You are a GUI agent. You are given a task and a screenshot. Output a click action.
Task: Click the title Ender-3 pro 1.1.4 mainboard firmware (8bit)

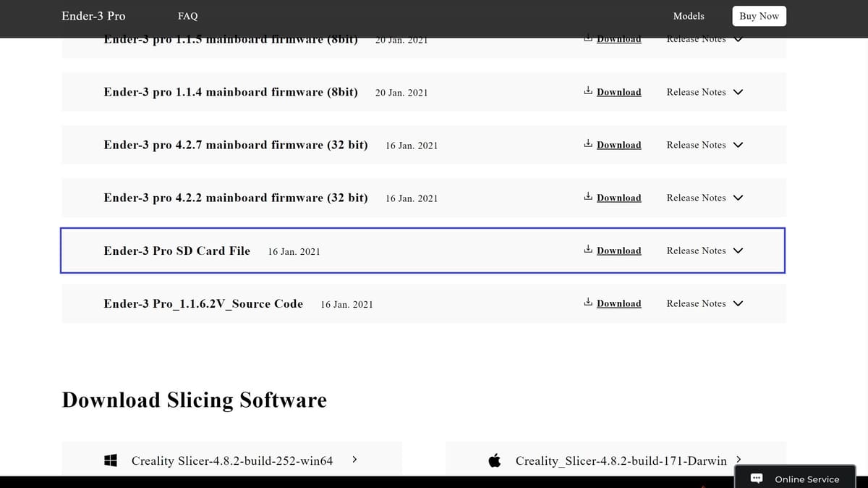click(x=231, y=92)
